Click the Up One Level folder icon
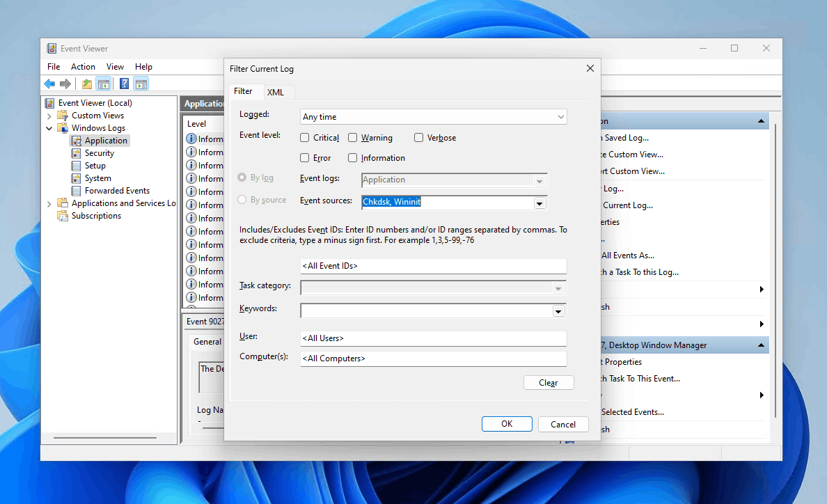 coord(86,84)
